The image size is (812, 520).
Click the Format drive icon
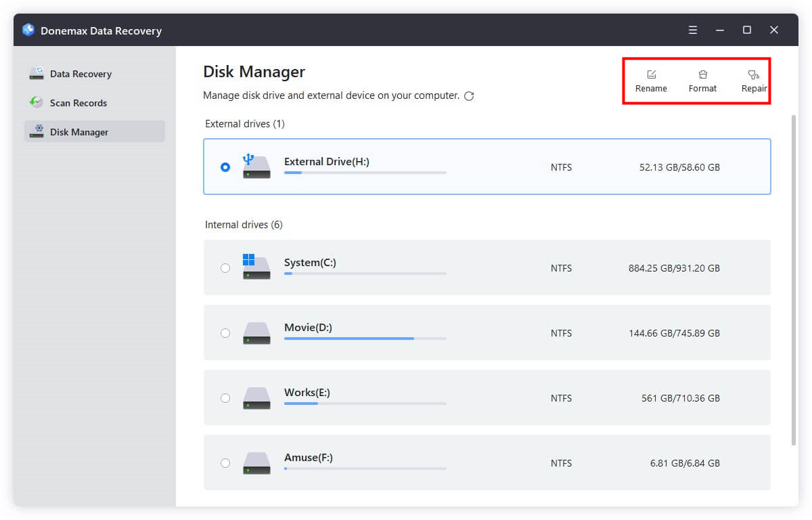pos(702,74)
